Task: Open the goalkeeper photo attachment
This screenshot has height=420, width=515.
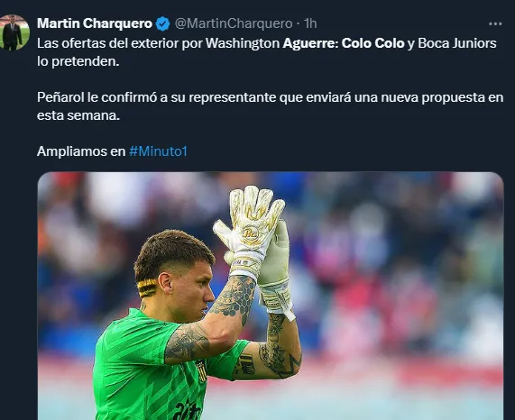Action: coord(271,296)
